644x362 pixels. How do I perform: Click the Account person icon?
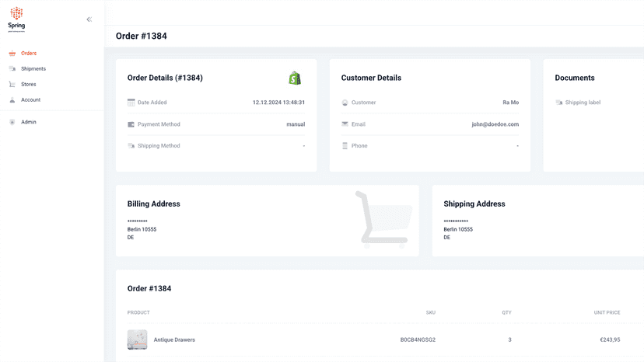point(12,99)
